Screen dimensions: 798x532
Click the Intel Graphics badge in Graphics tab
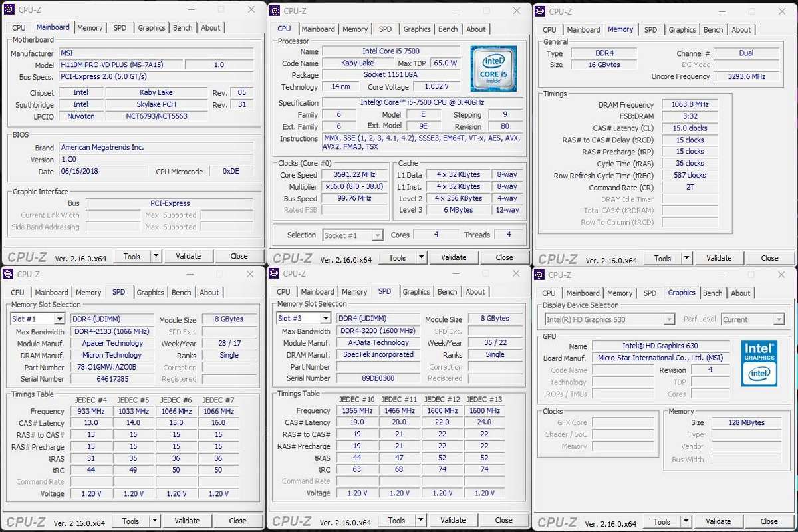[x=759, y=362]
